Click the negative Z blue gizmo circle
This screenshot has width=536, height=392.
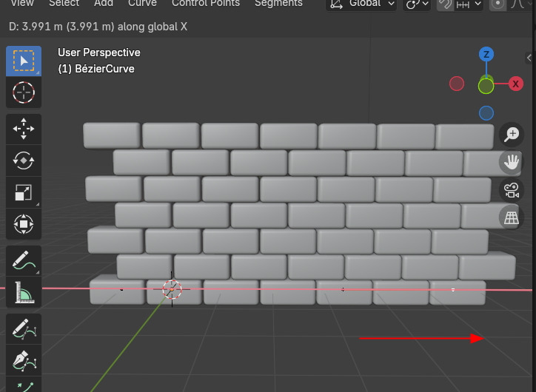point(486,113)
